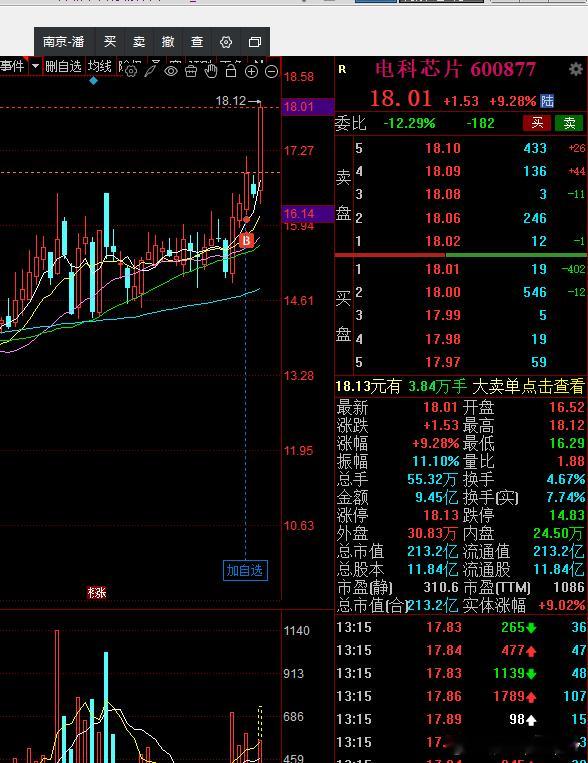Click the red B buy marker on the chart

tap(246, 240)
